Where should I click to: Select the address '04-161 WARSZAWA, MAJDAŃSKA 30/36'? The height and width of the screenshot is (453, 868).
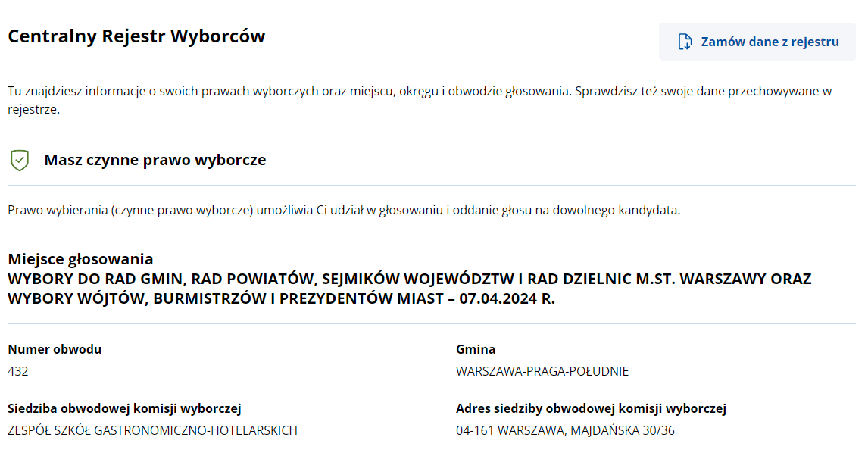pyautogui.click(x=565, y=430)
